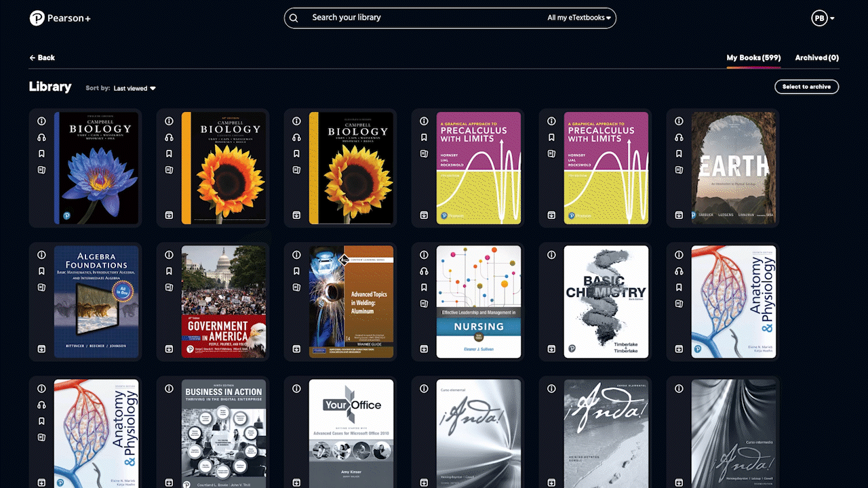Image resolution: width=868 pixels, height=488 pixels.
Task: Open ¡Anda! Curso elemental cover
Action: pos(479,434)
